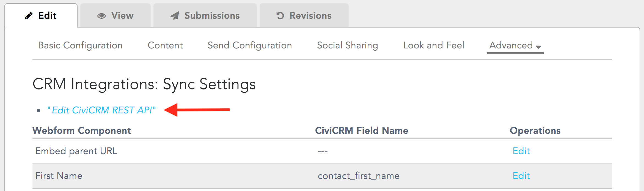Go to the Revisions tab
This screenshot has width=644, height=191.
(x=304, y=15)
